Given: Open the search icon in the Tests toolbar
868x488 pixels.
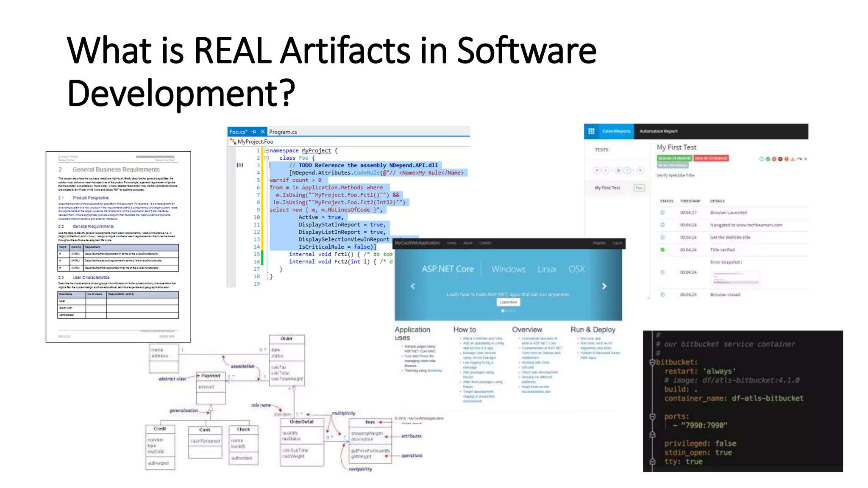Looking at the screenshot, I should (640, 170).
